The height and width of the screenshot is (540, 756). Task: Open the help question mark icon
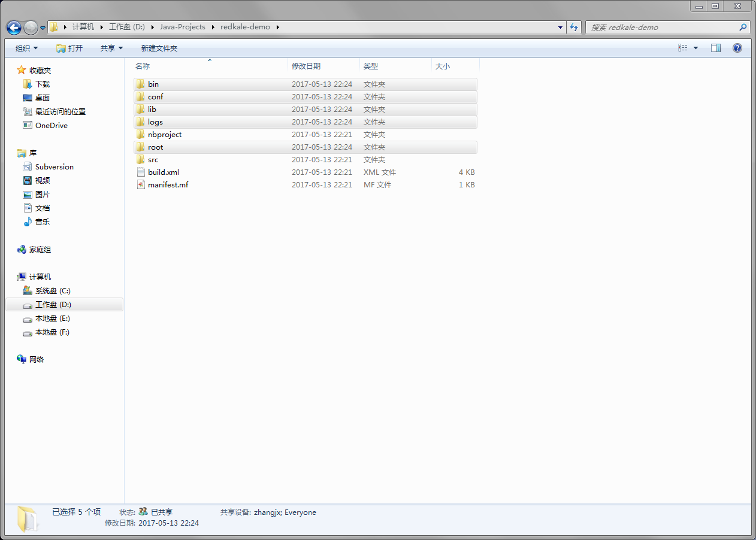pyautogui.click(x=737, y=48)
